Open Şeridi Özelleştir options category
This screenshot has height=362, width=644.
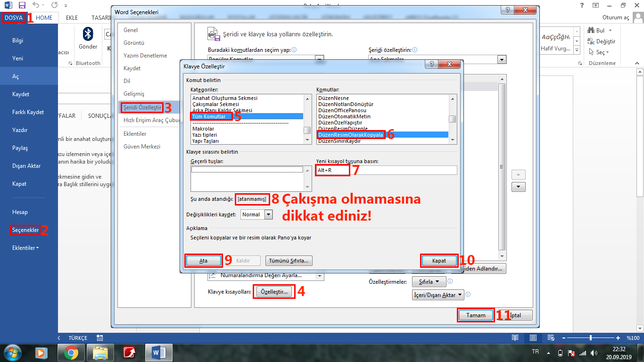[142, 107]
